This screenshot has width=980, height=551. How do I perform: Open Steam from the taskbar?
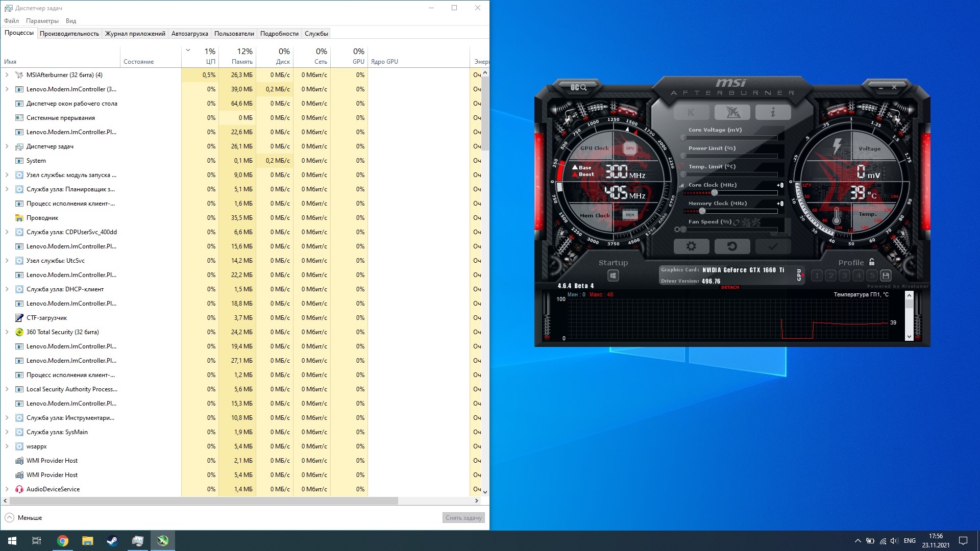point(112,541)
